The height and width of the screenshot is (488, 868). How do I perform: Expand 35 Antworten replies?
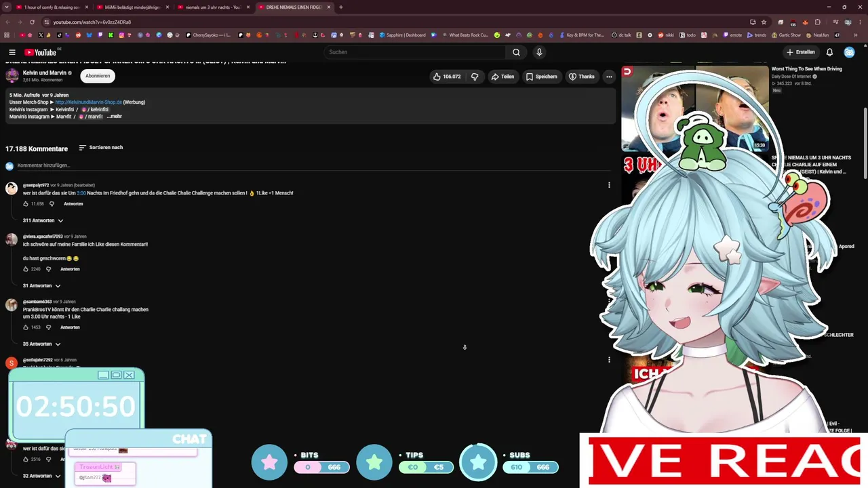pyautogui.click(x=41, y=344)
